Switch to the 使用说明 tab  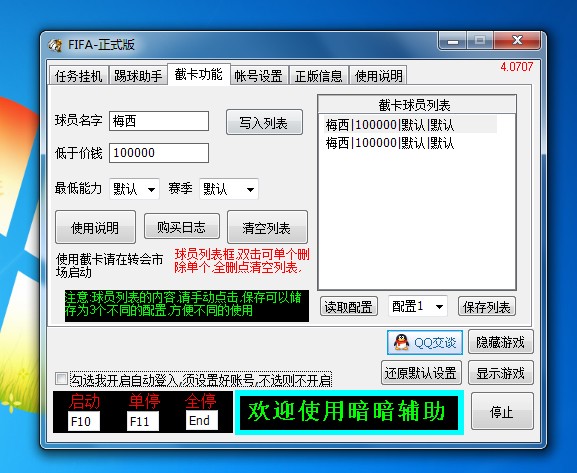(378, 76)
